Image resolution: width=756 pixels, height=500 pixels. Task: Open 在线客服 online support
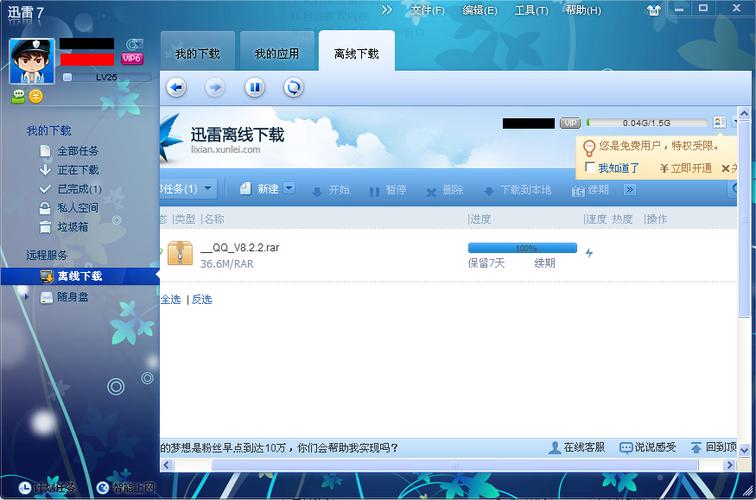coord(577,447)
